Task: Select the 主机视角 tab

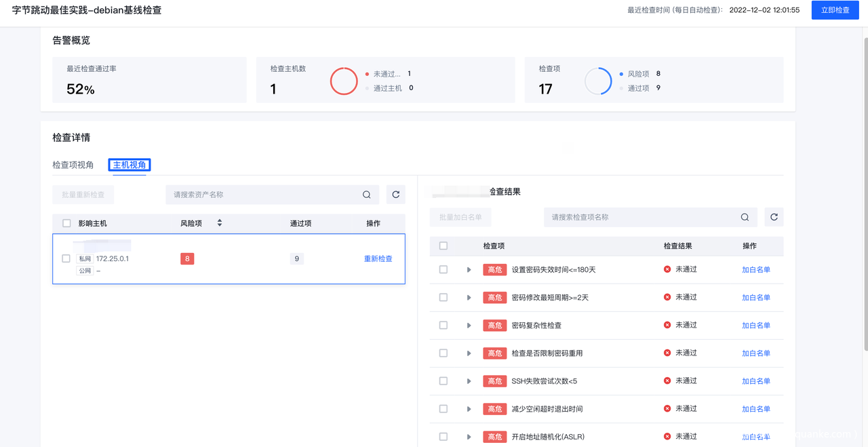Action: tap(130, 165)
